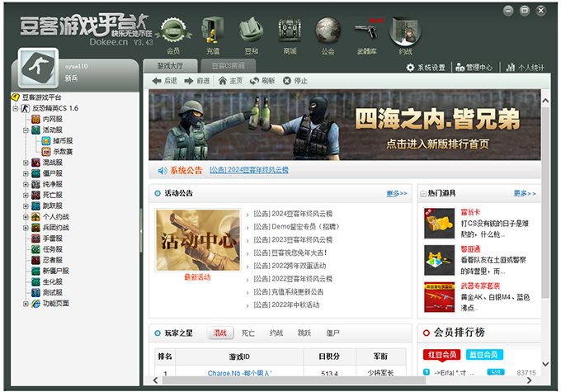Click the horizontal scrollbar right arrow
This screenshot has width=561, height=392.
click(529, 380)
